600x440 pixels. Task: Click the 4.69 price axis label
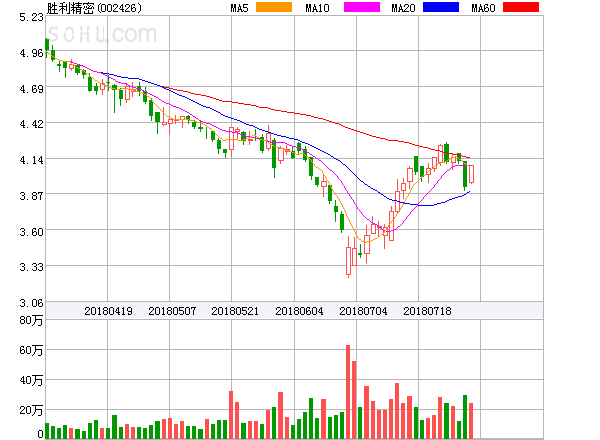31,89
